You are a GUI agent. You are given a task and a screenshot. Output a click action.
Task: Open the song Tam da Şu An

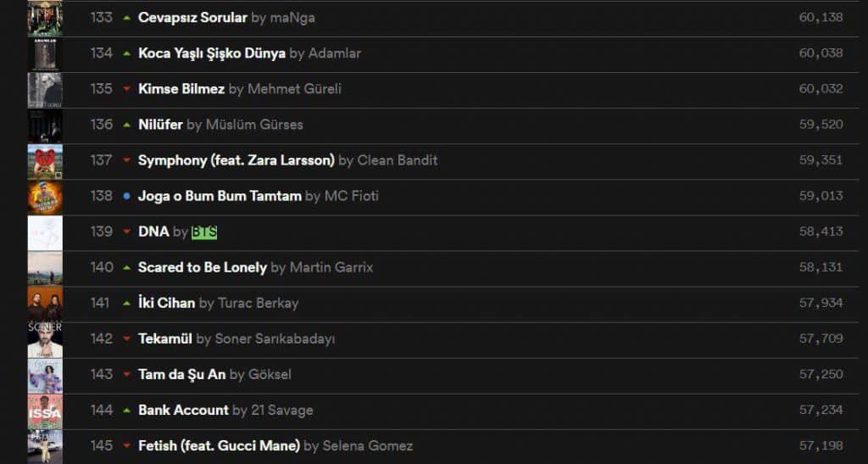pyautogui.click(x=181, y=374)
